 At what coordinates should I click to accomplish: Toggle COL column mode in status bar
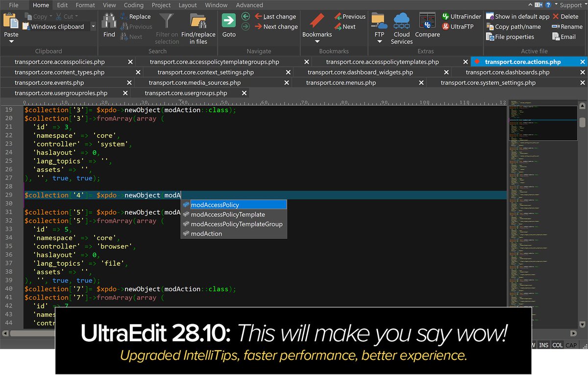click(558, 345)
